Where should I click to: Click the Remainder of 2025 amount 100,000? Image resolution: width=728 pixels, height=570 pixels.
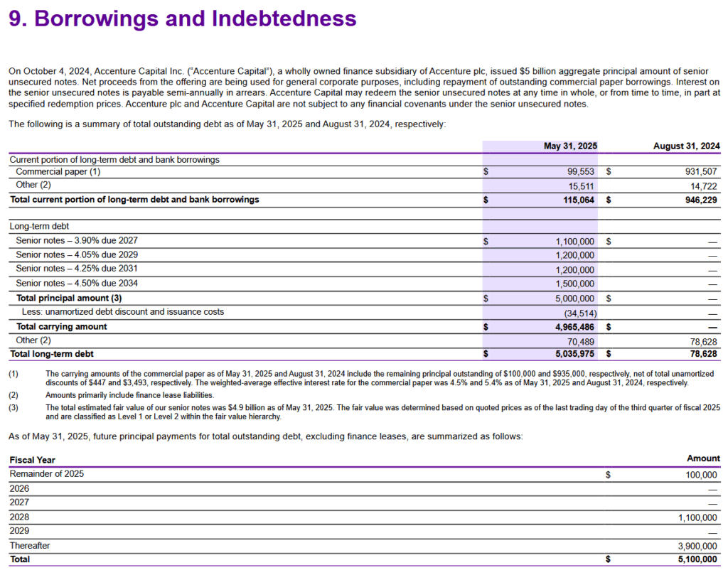[x=701, y=475]
